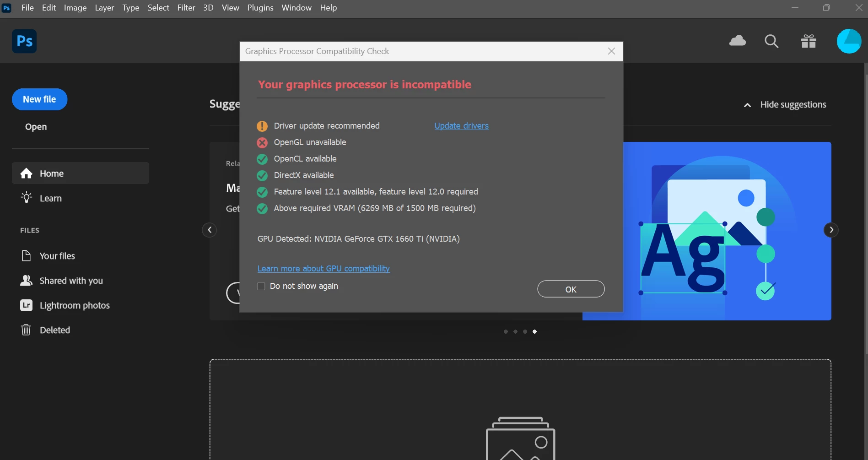Click the Deleted trash can icon

pos(26,330)
